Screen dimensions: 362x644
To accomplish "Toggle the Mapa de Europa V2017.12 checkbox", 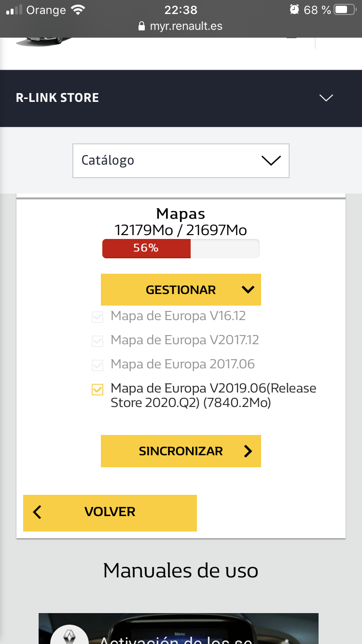I will tap(97, 341).
